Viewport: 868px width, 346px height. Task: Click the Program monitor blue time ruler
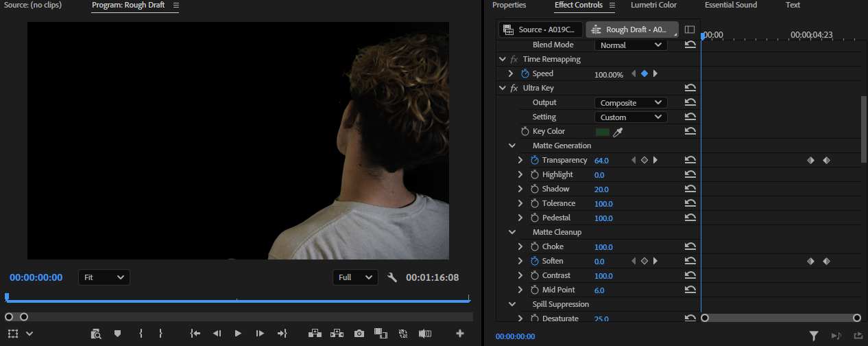tap(237, 300)
